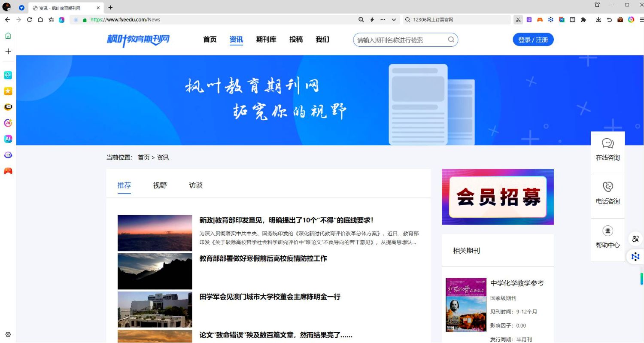
Task: Open article 田学军会见澳门城市大学校董会主席
Action: pos(270,297)
